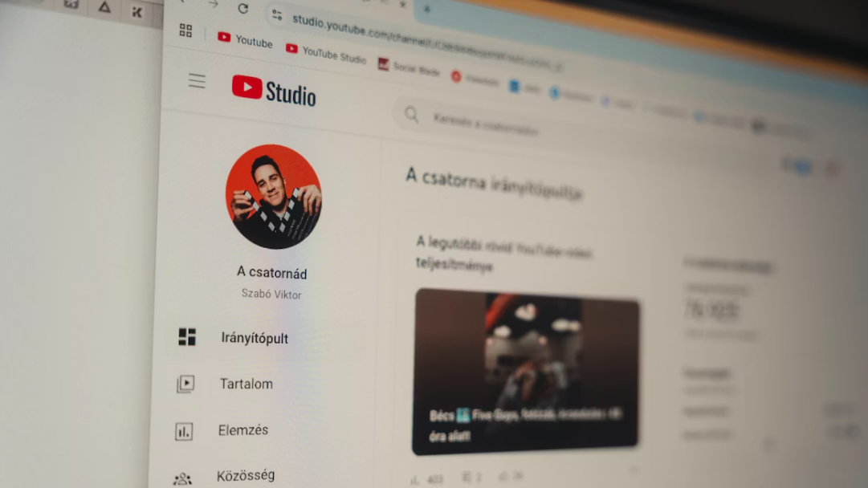Select Irányítópult in the sidebar

(266, 338)
